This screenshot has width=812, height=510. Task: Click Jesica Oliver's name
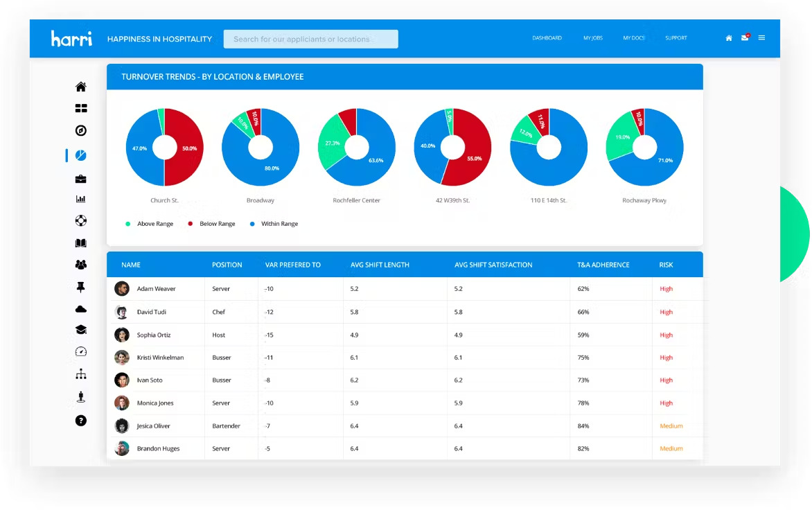point(153,426)
